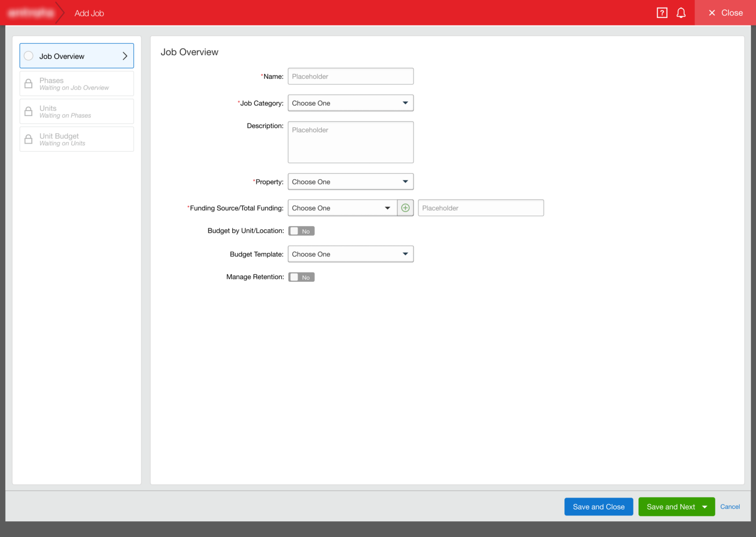Click the Unit Budget lock icon
The width and height of the screenshot is (756, 537).
[x=29, y=139]
